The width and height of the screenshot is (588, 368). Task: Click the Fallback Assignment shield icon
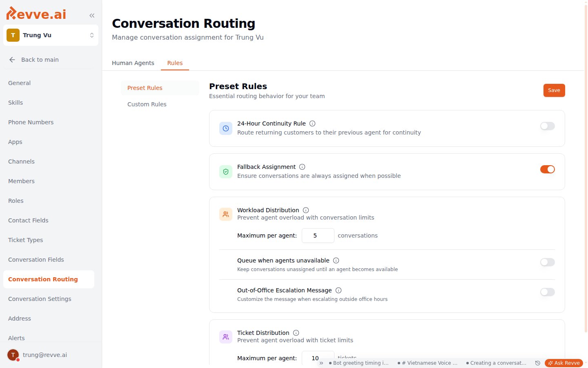tap(226, 172)
